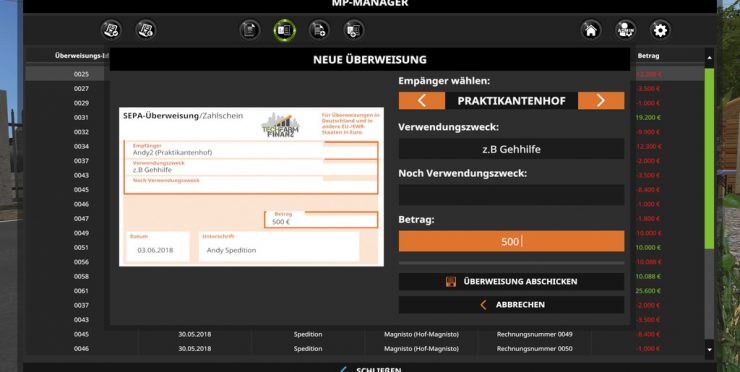Image resolution: width=740 pixels, height=372 pixels.
Task: Click the scrollbar down arrow
Action: pos(709,350)
